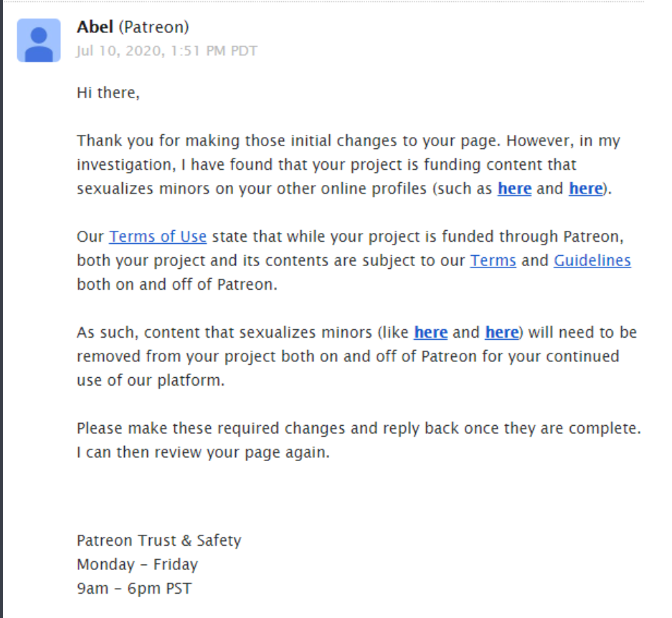Open the Terms of Use link
This screenshot has height=618, width=672.
(x=158, y=237)
